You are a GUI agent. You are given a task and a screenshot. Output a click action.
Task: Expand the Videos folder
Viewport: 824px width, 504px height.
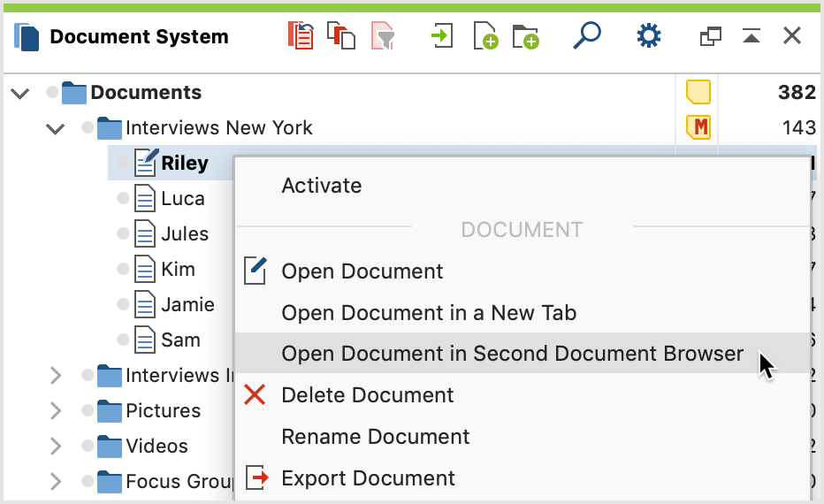pos(56,446)
